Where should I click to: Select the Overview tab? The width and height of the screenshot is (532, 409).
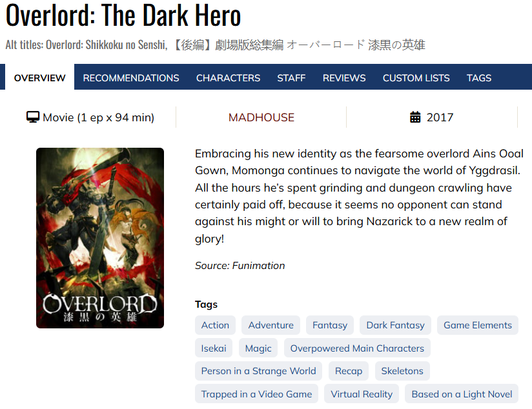(x=39, y=77)
